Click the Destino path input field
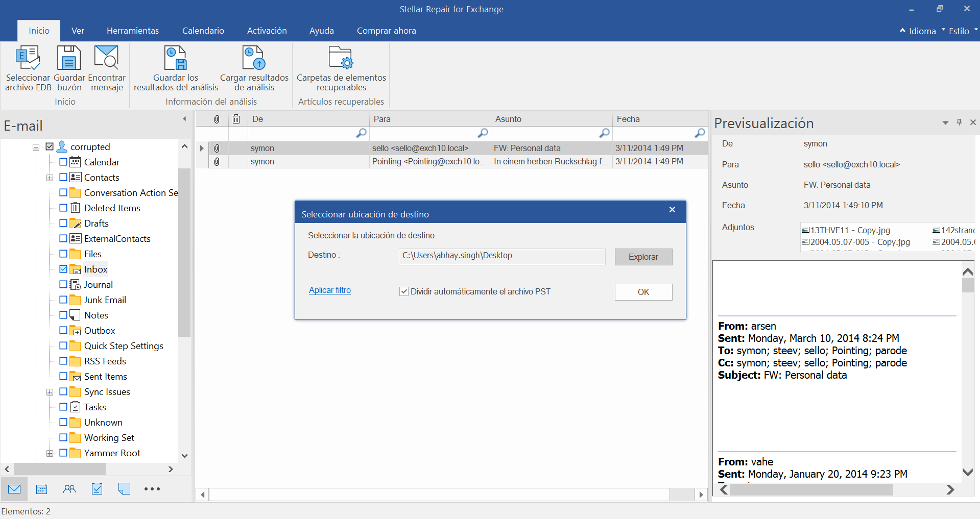 (x=501, y=256)
